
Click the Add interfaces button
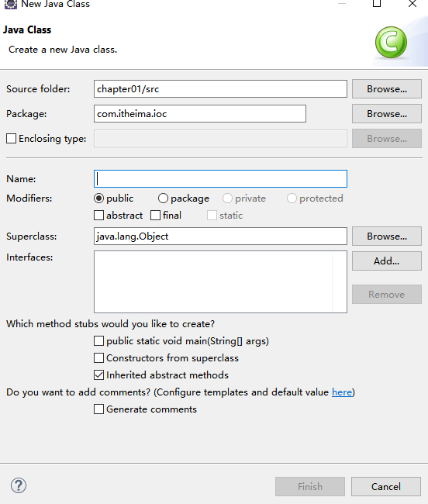tap(387, 261)
